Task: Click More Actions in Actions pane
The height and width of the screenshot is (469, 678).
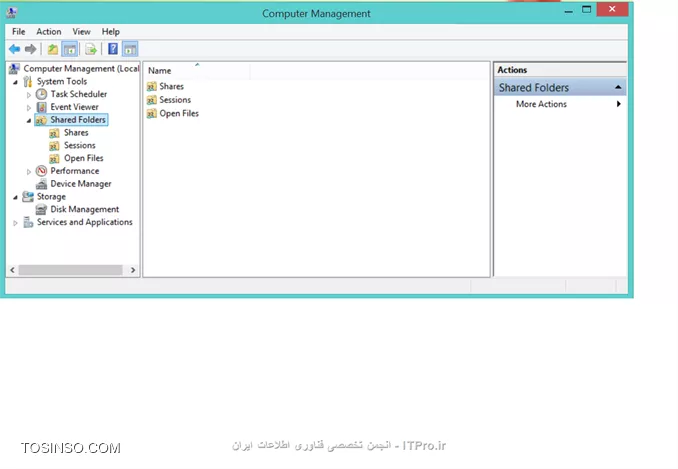Action: (541, 104)
